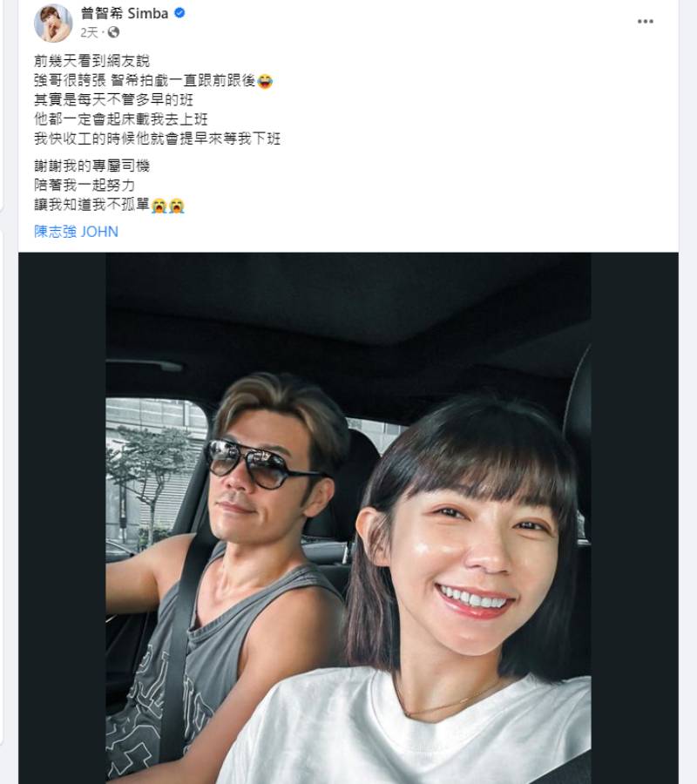The width and height of the screenshot is (697, 784).
Task: Click the blue verified badge icon
Action: [x=179, y=13]
